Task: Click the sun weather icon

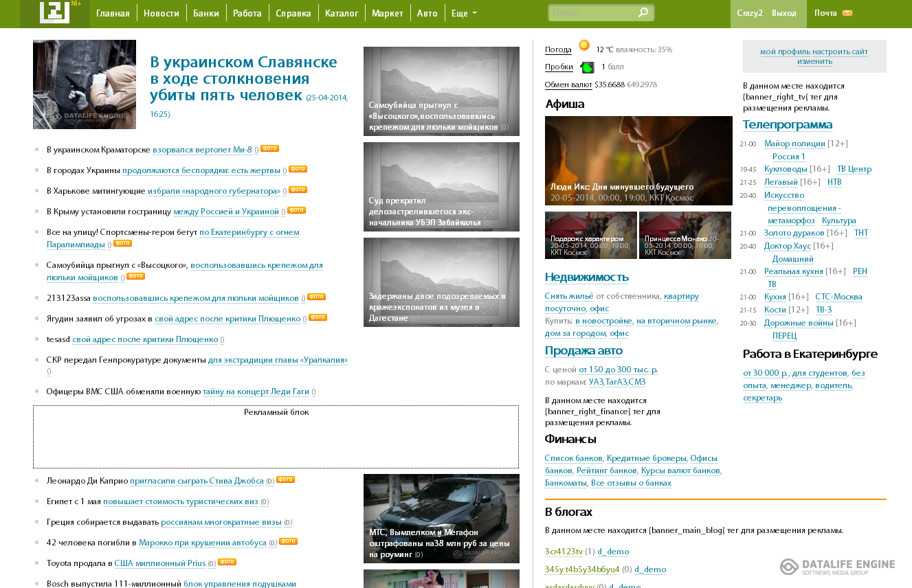Action: [584, 46]
